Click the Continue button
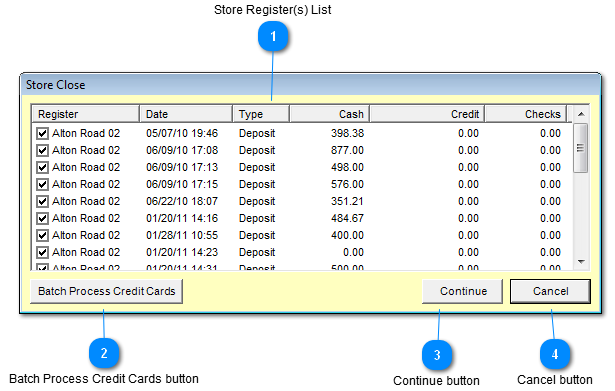The width and height of the screenshot is (615, 391). coord(462,291)
